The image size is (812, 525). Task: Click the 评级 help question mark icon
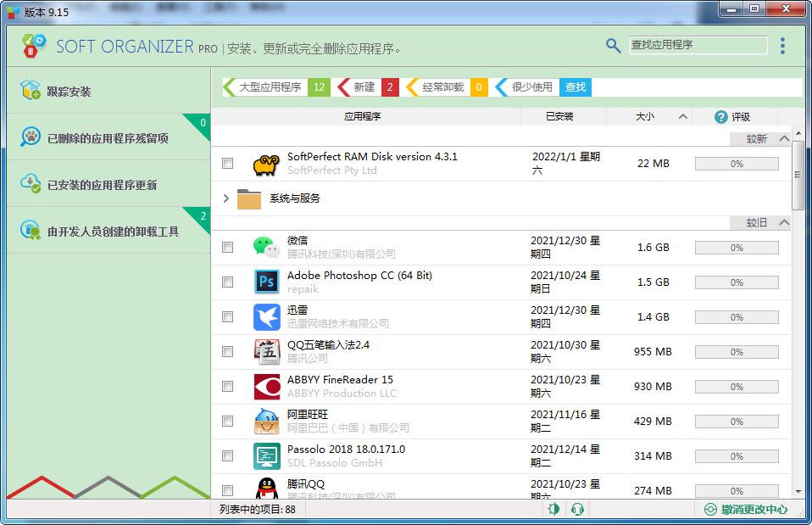point(720,116)
